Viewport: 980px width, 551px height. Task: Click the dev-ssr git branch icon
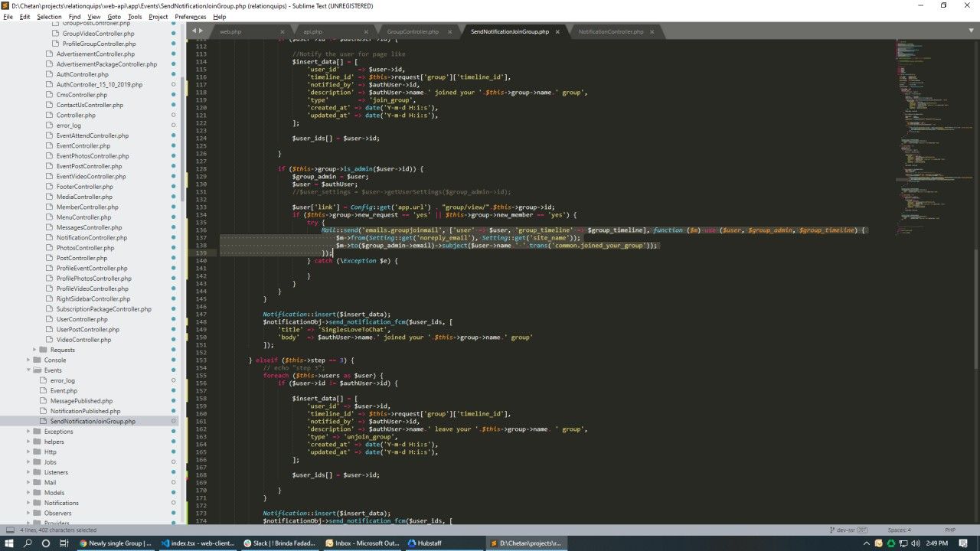click(x=832, y=530)
